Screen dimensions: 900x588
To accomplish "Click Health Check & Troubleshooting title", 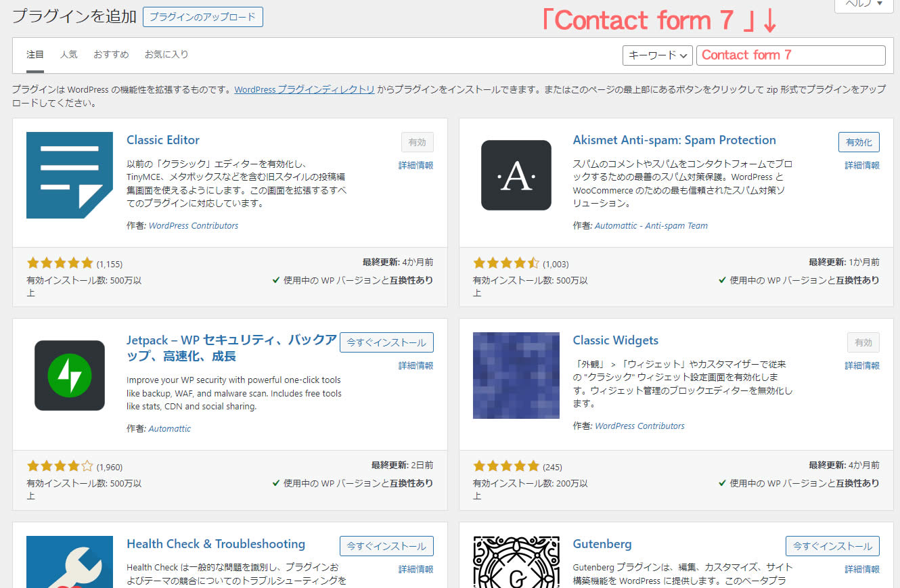I will coord(216,544).
